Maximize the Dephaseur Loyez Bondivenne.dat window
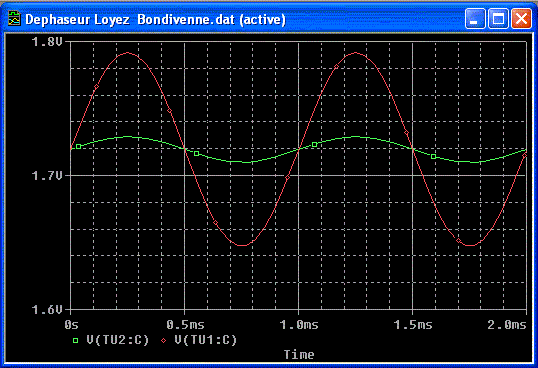 point(498,19)
